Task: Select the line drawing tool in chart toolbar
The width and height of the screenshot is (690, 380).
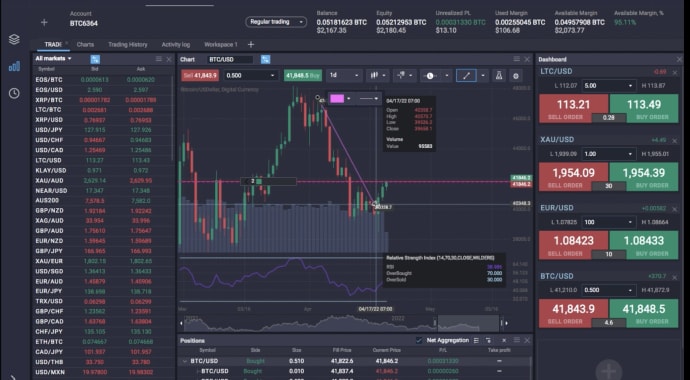Action: tap(466, 76)
